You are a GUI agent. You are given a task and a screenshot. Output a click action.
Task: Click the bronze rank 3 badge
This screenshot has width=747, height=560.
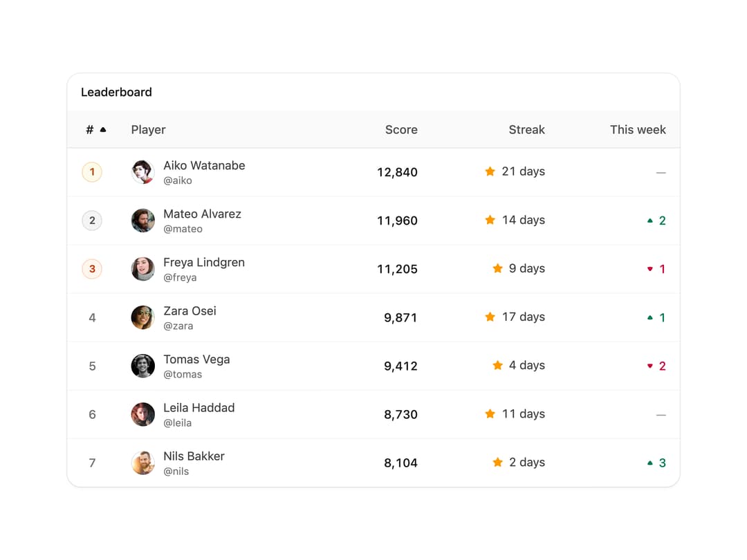[x=92, y=269]
